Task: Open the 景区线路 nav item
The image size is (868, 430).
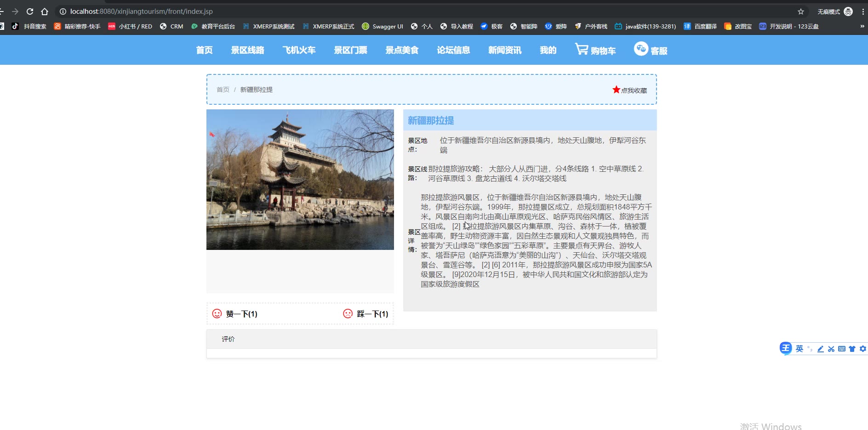Action: [247, 50]
